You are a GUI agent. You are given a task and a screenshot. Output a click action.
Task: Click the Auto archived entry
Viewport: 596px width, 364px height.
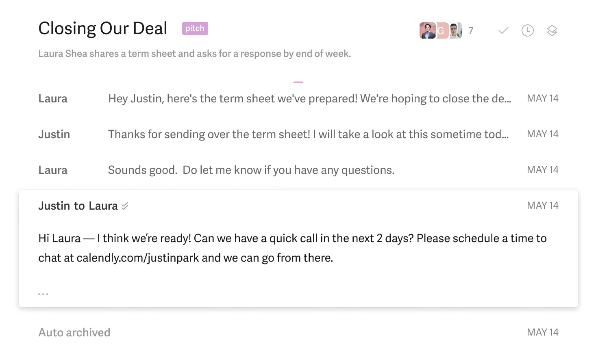(74, 333)
